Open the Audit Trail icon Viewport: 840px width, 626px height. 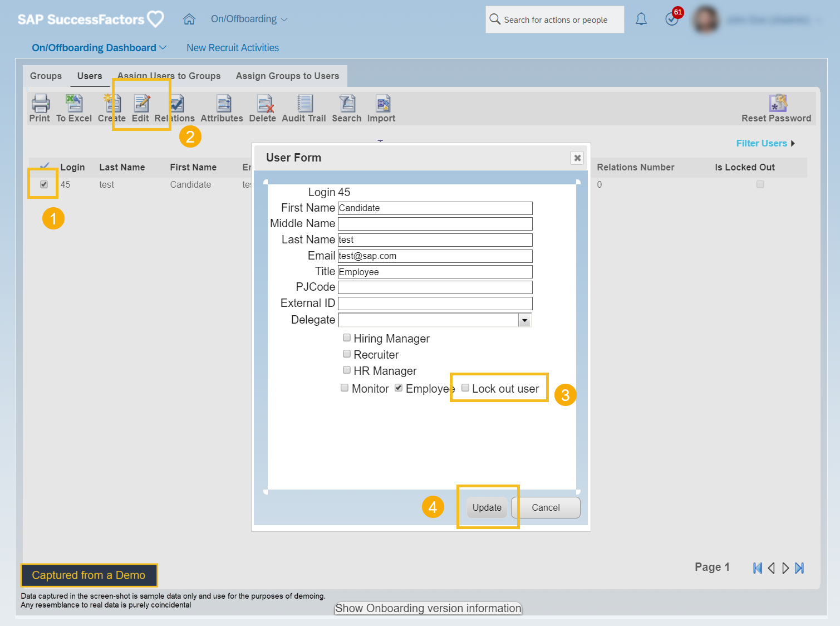pyautogui.click(x=305, y=104)
